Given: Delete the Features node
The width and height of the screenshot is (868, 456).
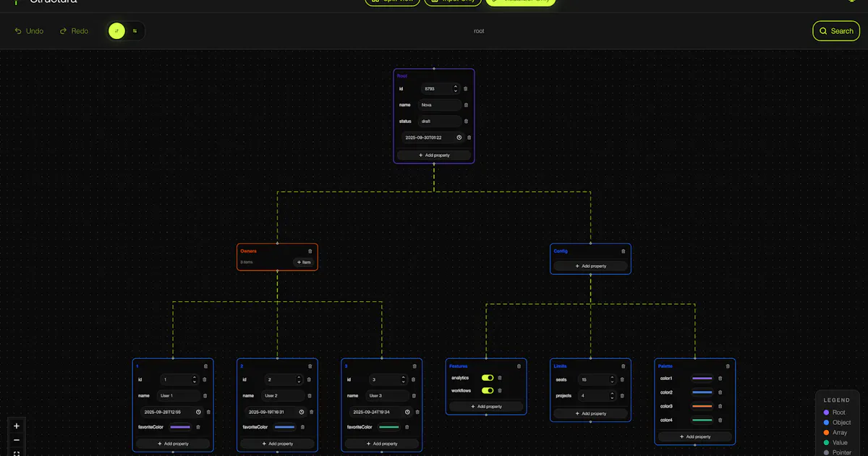Looking at the screenshot, I should (519, 366).
